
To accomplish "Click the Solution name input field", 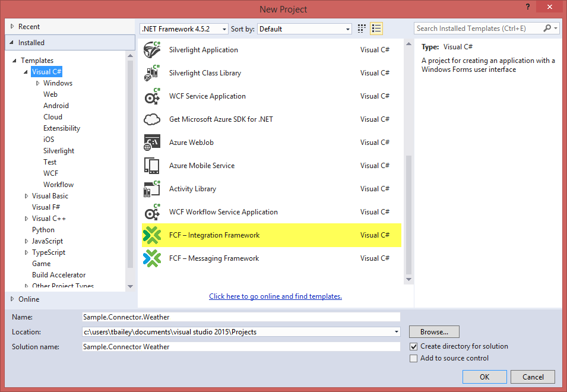I will coord(241,347).
